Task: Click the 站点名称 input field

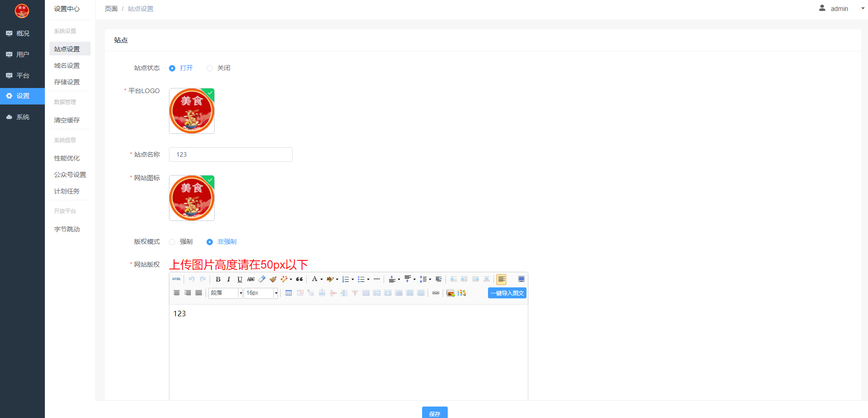Action: (x=231, y=154)
